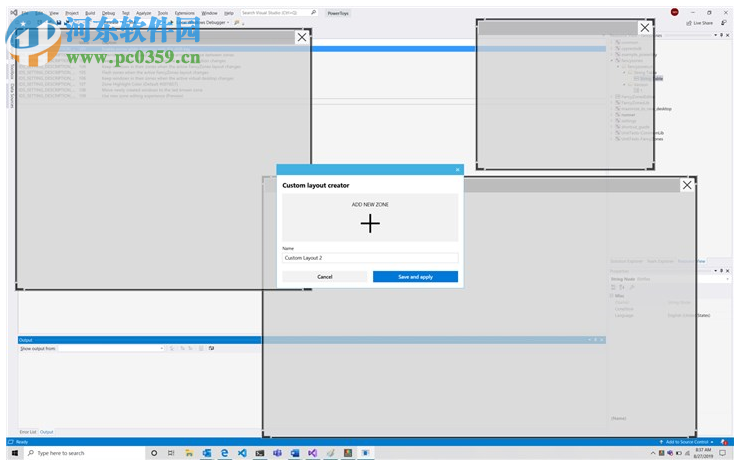Click the taskbar clock showing 8:37 AM
739x461 pixels.
coord(703,453)
